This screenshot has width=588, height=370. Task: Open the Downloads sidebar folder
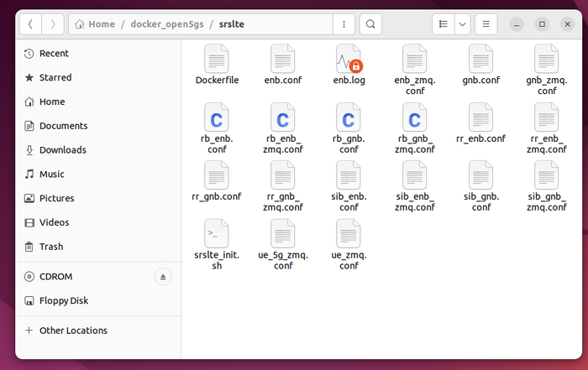(x=62, y=150)
